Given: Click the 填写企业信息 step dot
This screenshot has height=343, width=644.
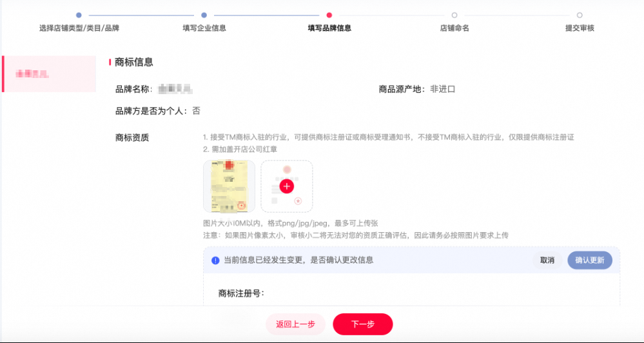Looking at the screenshot, I should click(204, 15).
